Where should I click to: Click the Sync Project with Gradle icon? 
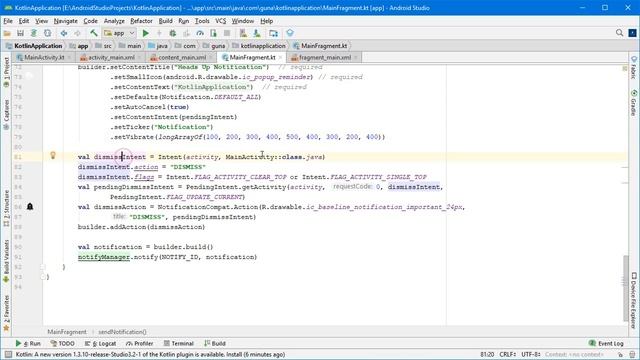click(x=34, y=33)
